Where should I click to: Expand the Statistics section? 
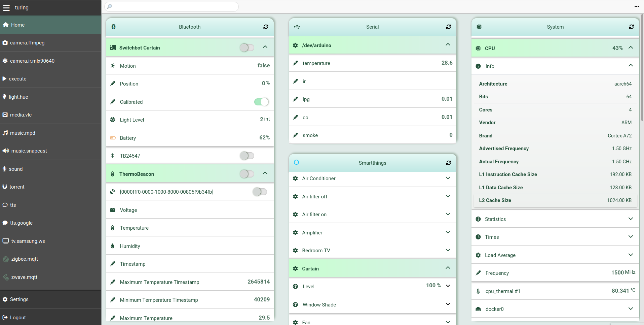[630, 219]
